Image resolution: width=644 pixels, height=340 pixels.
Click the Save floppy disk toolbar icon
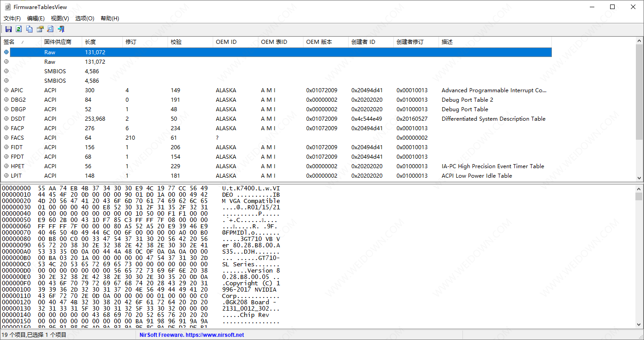8,29
